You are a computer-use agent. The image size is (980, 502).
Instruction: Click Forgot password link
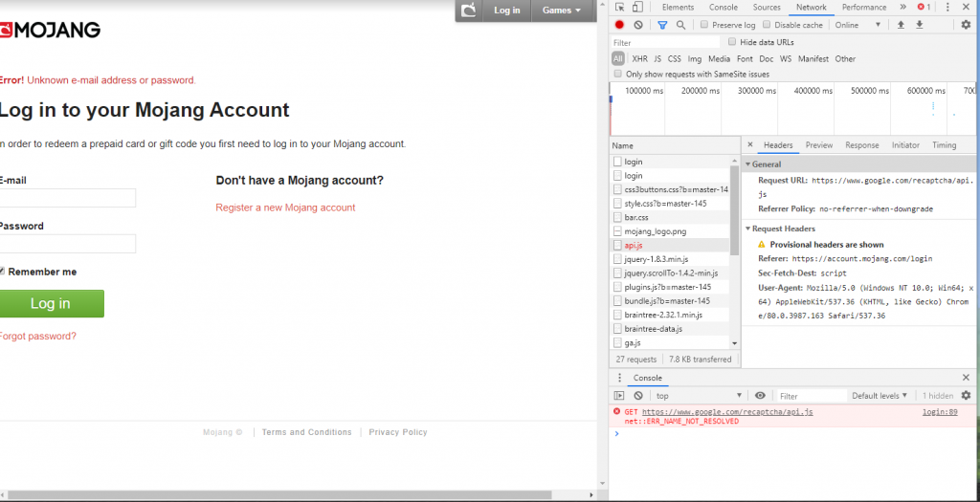click(37, 336)
